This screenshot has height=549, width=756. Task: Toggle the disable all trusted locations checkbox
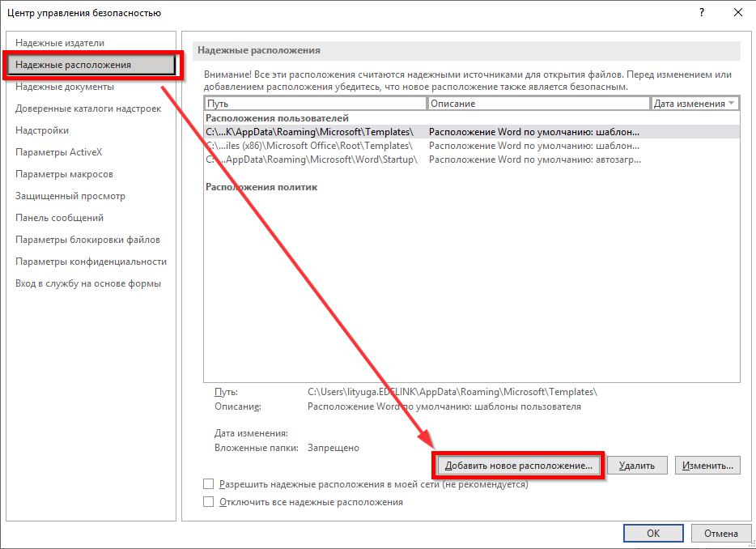pyautogui.click(x=209, y=502)
